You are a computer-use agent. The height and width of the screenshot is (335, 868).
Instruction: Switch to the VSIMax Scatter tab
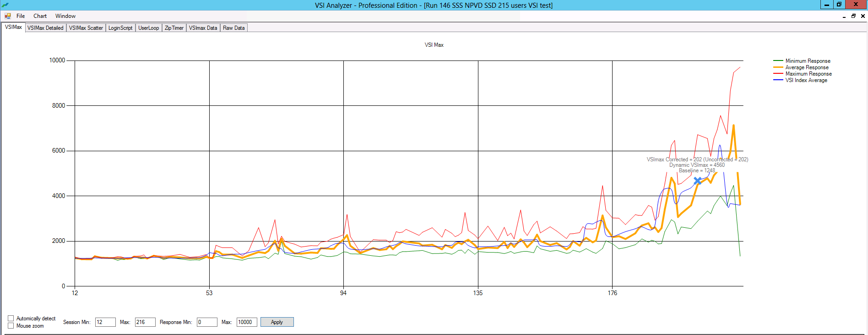point(86,28)
